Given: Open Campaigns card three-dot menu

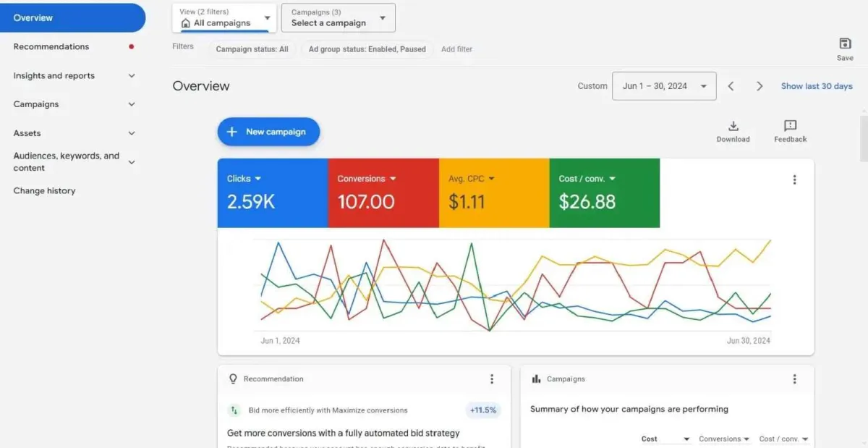Looking at the screenshot, I should click(794, 379).
